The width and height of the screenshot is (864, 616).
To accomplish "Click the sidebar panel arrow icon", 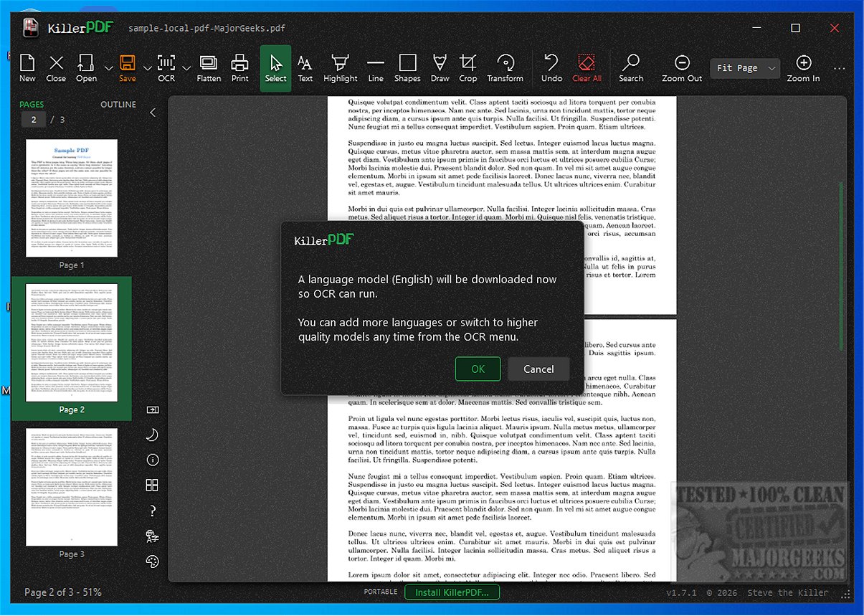I will 152,410.
